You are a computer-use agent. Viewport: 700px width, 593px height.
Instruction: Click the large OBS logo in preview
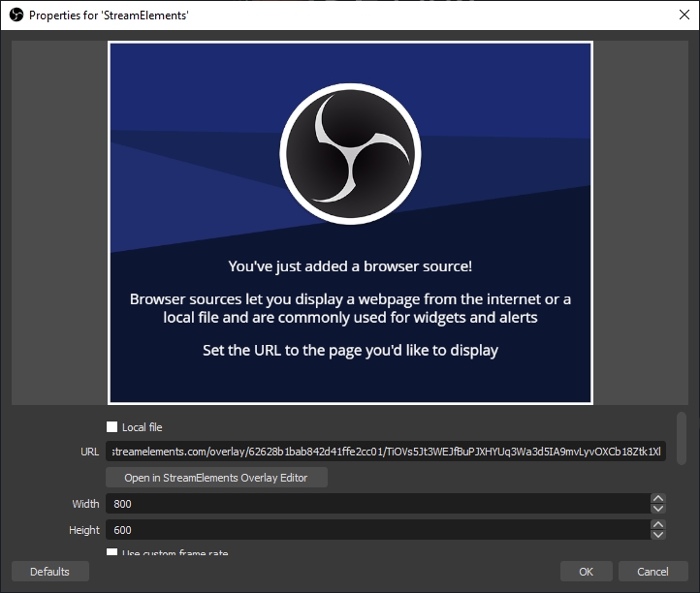point(350,154)
